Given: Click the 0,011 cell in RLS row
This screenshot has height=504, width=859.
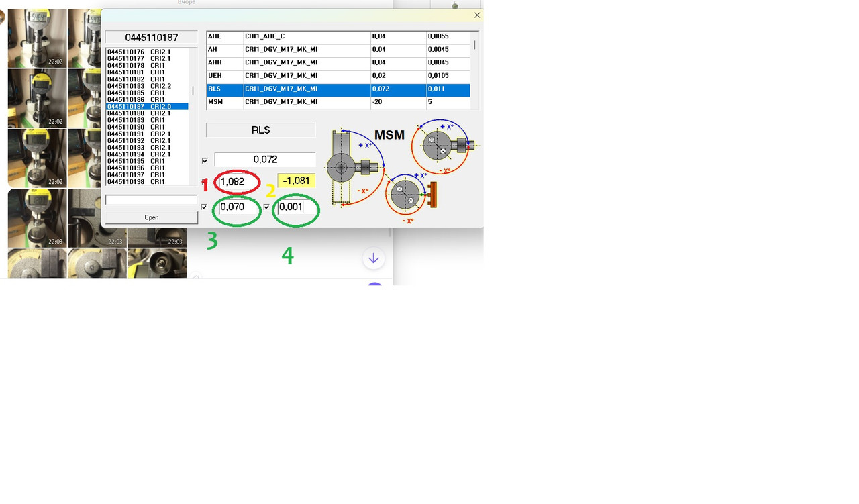Looking at the screenshot, I should click(448, 89).
